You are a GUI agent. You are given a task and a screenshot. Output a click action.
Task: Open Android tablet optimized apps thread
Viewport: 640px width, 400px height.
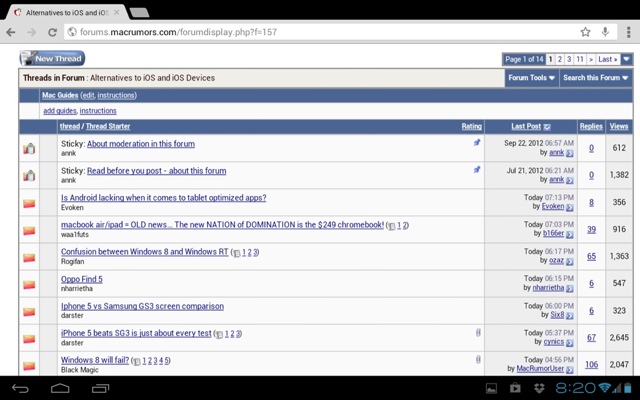coord(164,198)
